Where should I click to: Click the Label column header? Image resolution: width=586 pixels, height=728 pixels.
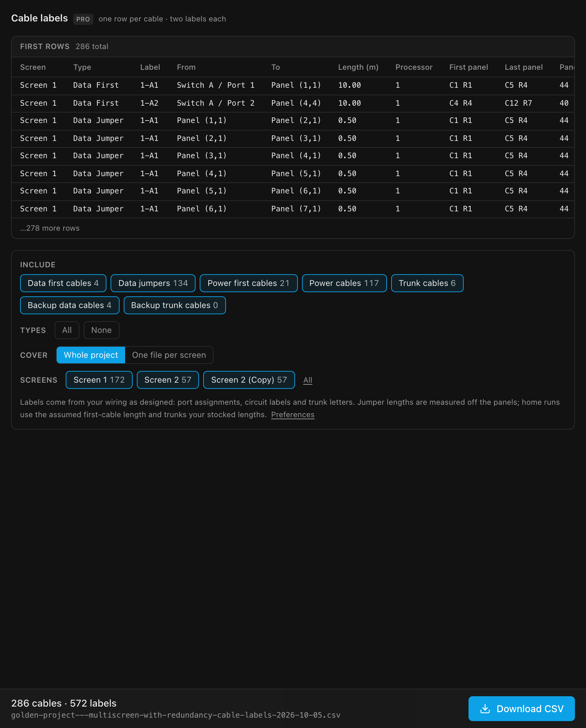(x=150, y=67)
